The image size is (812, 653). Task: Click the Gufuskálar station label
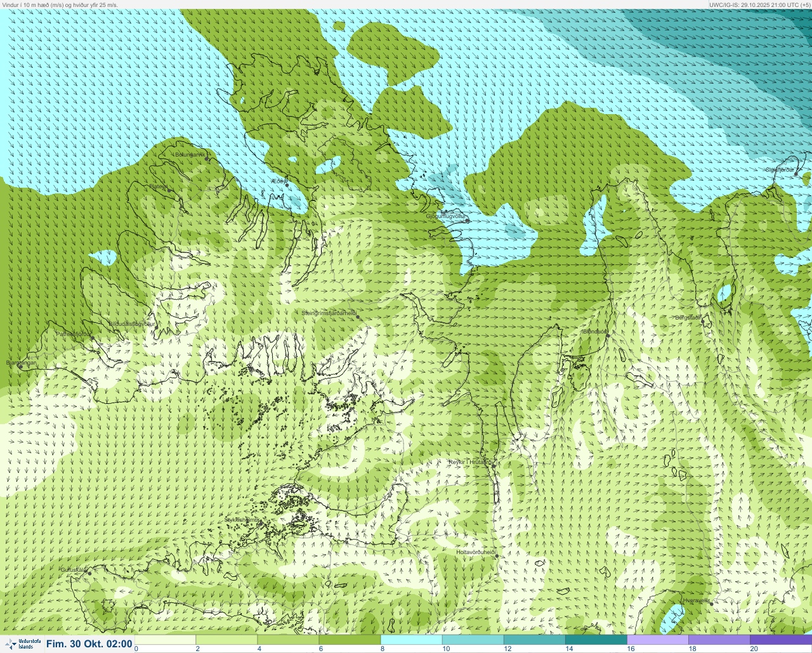(x=74, y=570)
